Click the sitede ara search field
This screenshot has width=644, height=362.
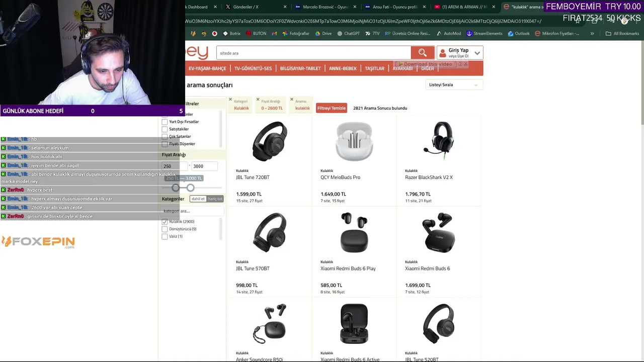click(313, 53)
